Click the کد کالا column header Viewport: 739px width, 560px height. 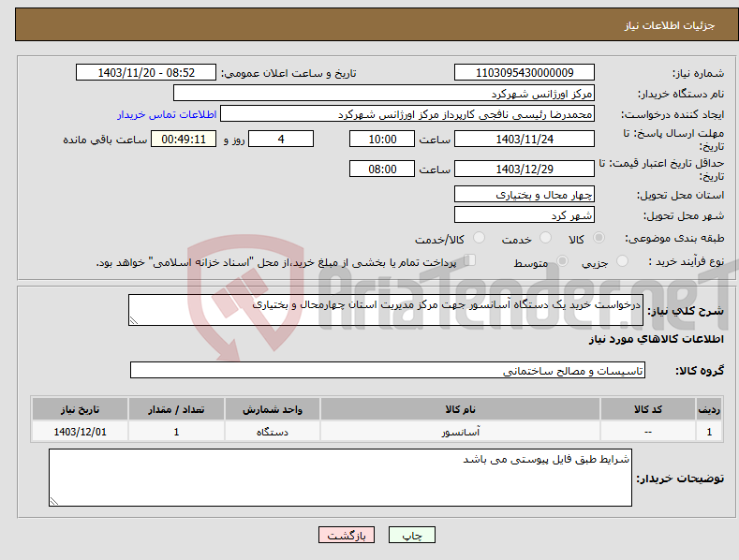pos(648,409)
